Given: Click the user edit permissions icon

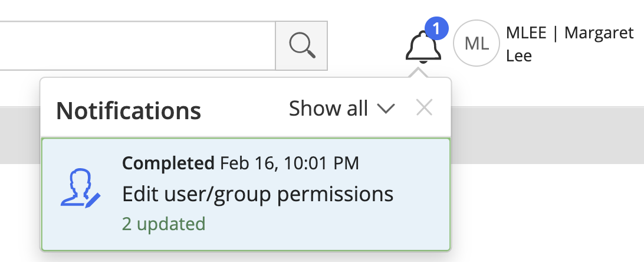Looking at the screenshot, I should tap(80, 189).
